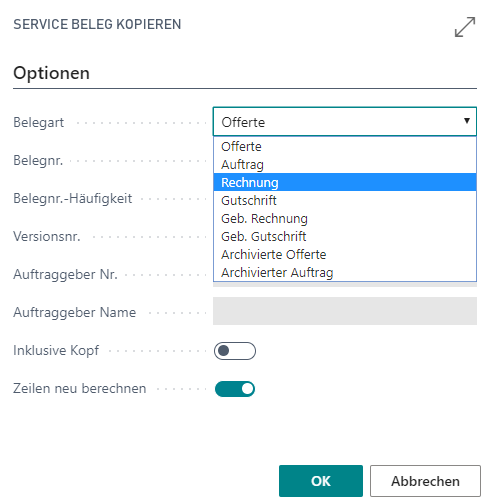
Task: Select Geb. Gutschrift option
Action: (345, 236)
